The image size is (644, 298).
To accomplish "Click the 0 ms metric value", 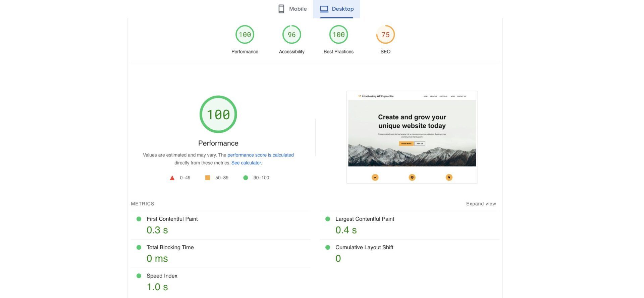I will point(157,259).
